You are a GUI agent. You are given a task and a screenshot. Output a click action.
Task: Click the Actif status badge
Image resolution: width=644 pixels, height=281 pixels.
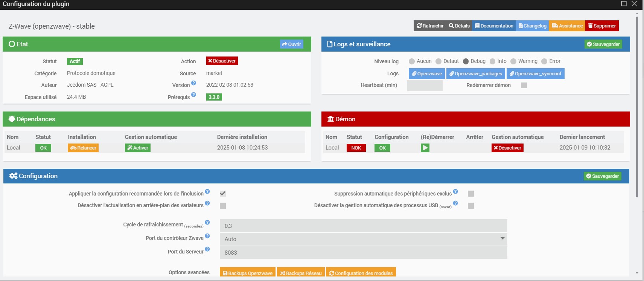point(75,61)
